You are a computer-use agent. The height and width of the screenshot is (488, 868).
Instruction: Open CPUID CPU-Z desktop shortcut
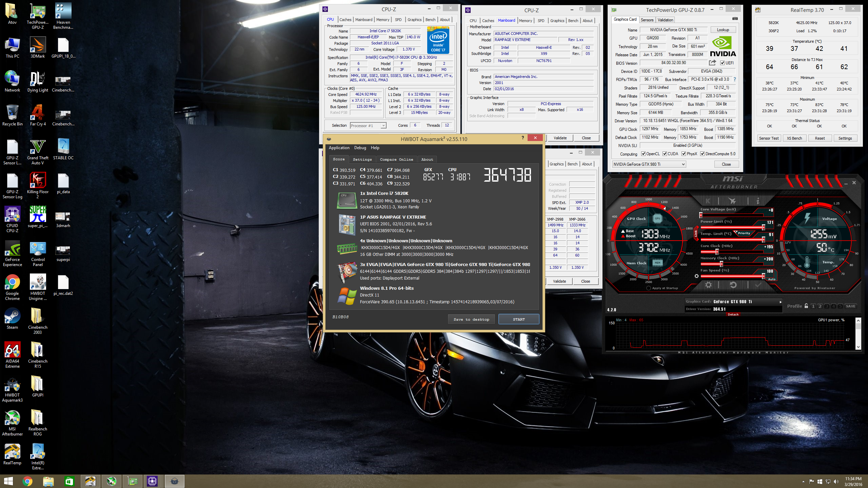tap(12, 220)
